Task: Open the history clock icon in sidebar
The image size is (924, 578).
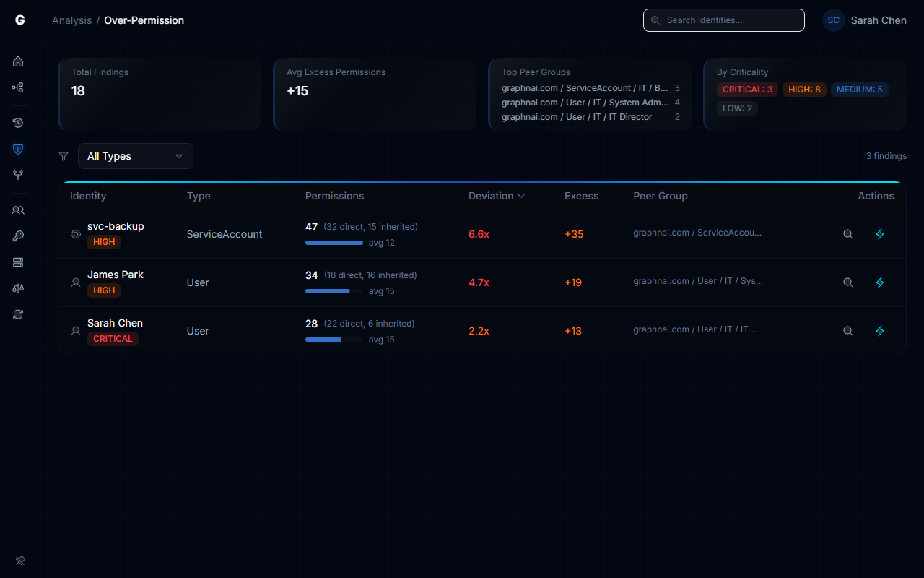Action: click(x=18, y=123)
